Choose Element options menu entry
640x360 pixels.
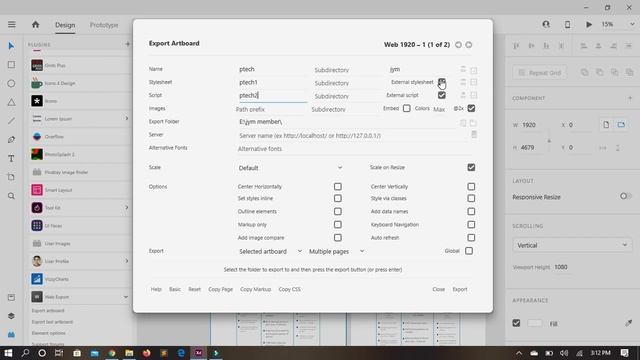coord(49,333)
